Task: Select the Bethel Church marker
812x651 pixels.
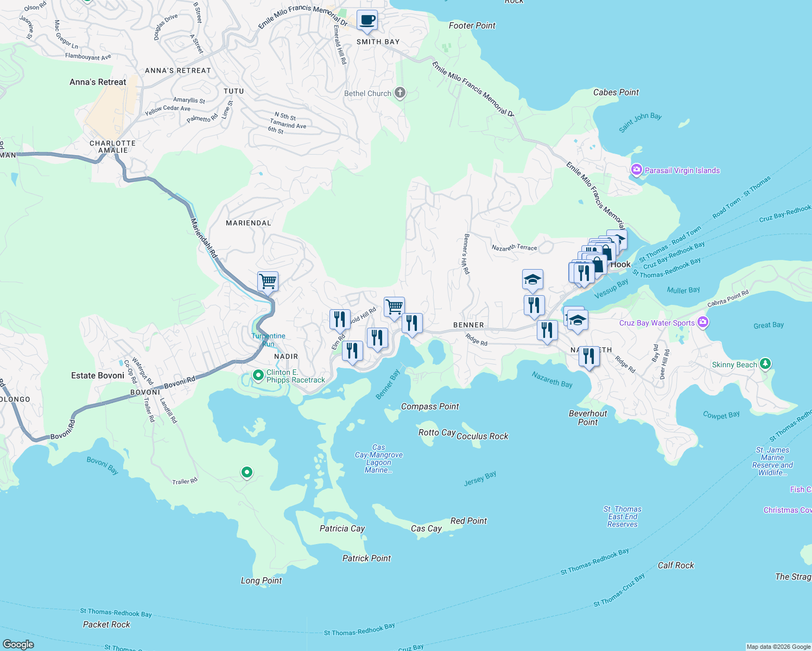Action: point(399,92)
